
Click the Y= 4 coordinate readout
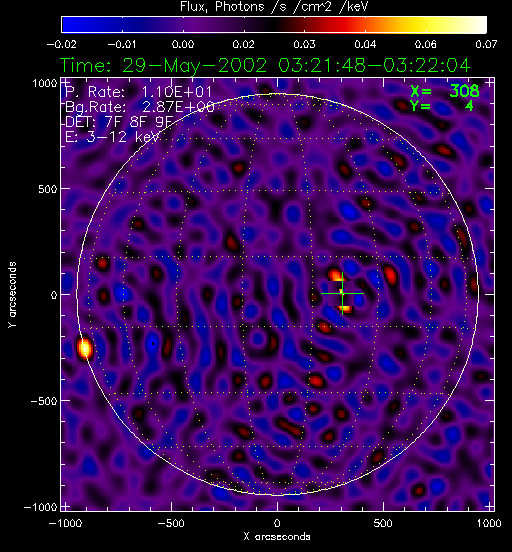[442, 105]
